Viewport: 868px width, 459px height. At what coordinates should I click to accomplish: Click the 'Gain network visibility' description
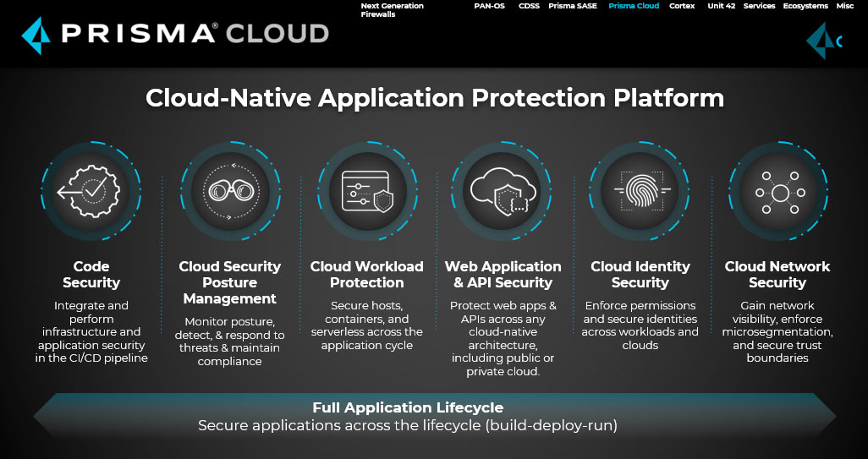tap(777, 332)
